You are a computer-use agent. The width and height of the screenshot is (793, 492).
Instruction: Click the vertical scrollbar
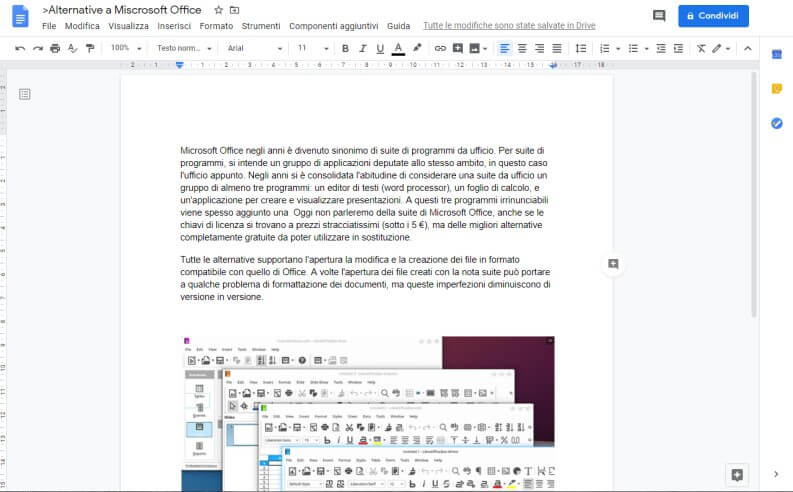(x=754, y=195)
